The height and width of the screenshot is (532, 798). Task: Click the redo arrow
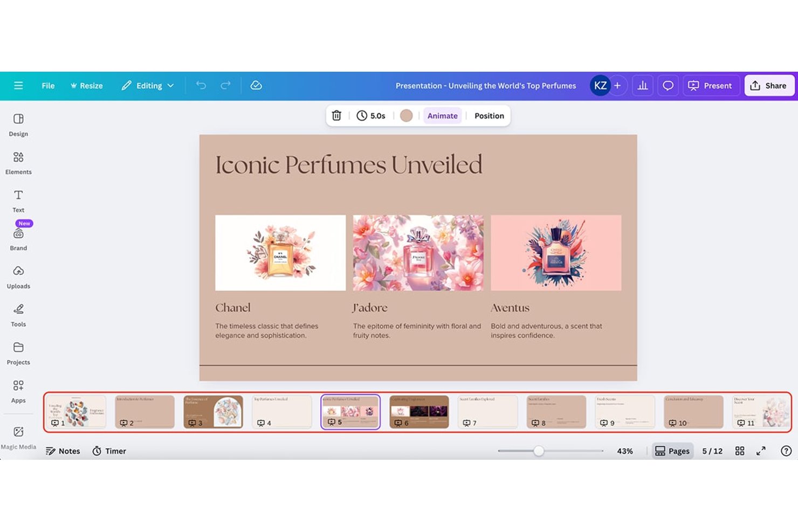click(226, 85)
